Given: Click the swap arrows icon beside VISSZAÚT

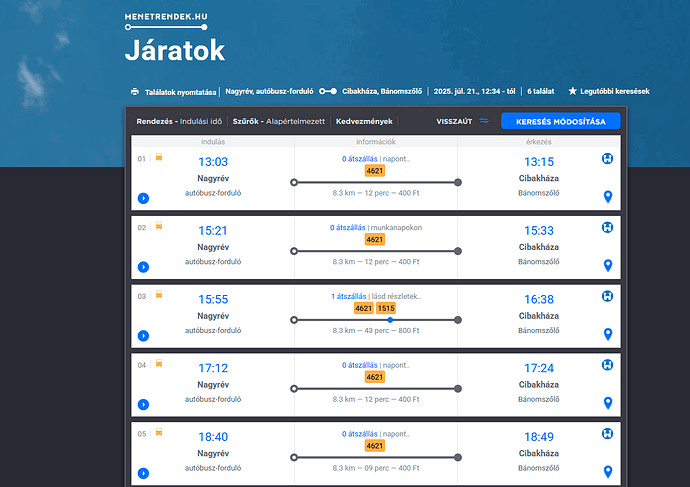Looking at the screenshot, I should pos(484,121).
